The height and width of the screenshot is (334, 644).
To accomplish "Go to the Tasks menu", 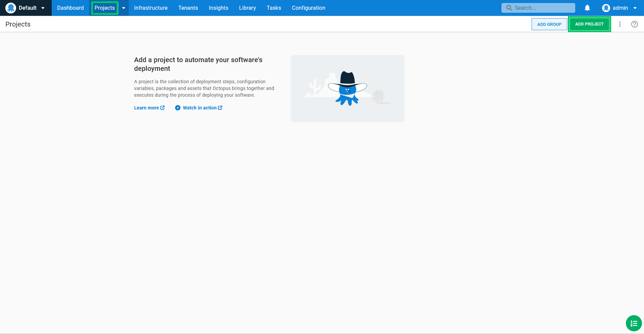I will (274, 8).
